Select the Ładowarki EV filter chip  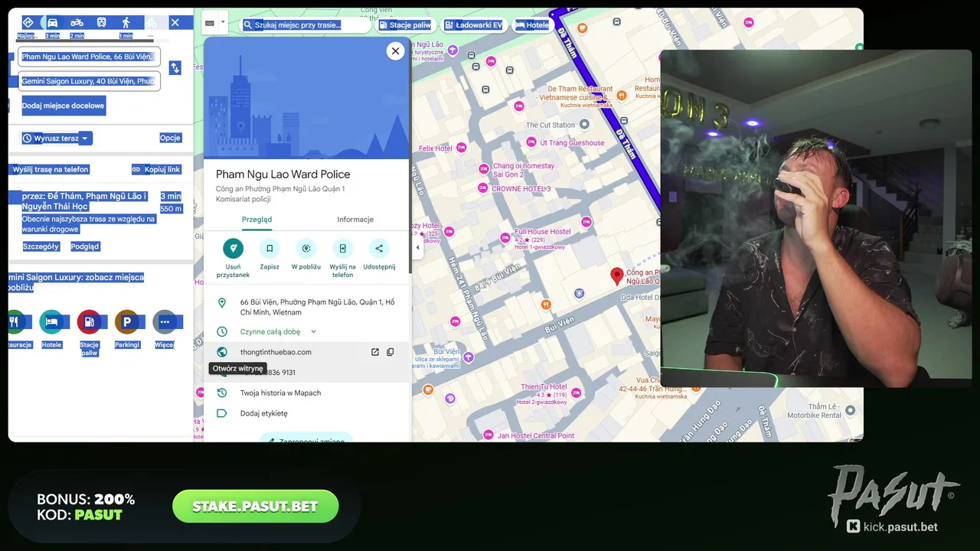474,25
